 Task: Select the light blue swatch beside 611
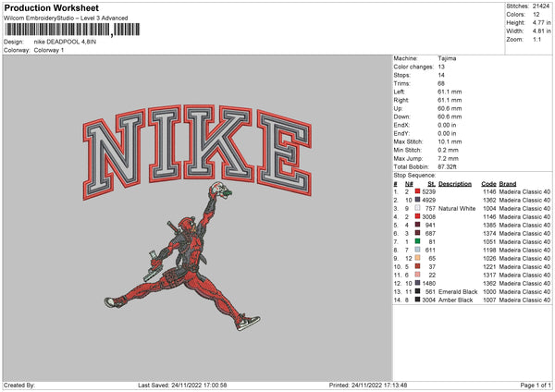point(418,250)
